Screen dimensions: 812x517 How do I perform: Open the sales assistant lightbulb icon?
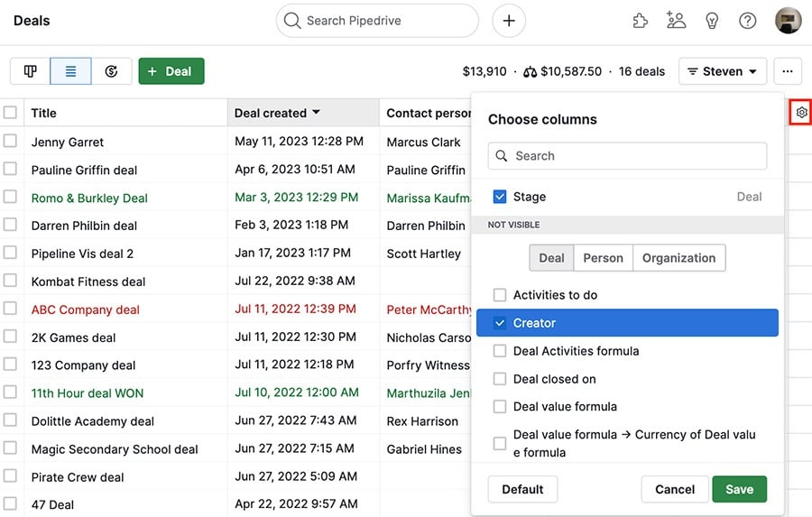point(712,21)
